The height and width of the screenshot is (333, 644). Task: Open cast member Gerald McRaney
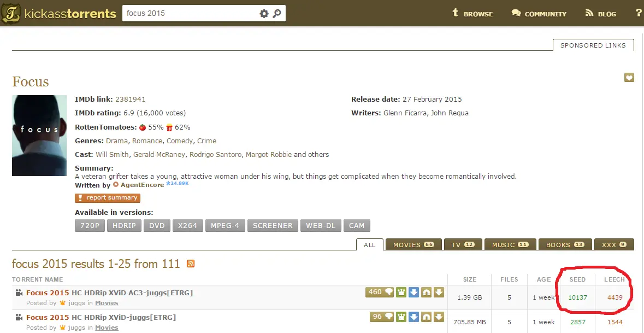click(159, 155)
